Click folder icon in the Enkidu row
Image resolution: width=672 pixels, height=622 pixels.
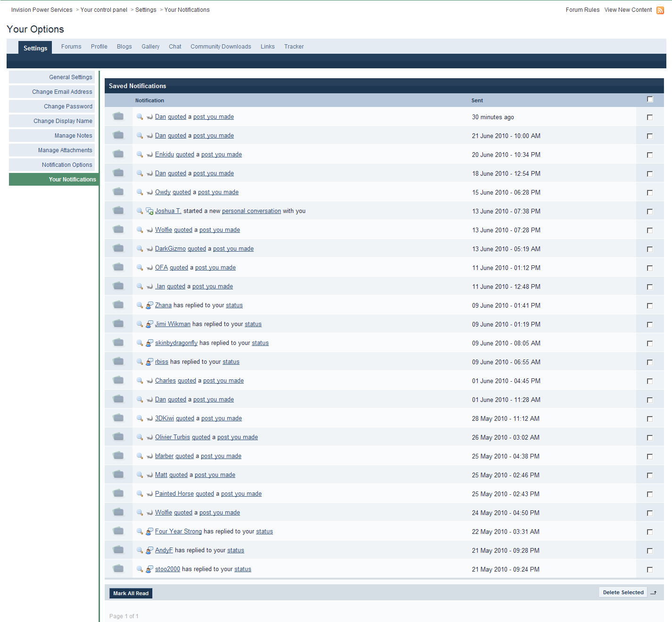tap(118, 154)
